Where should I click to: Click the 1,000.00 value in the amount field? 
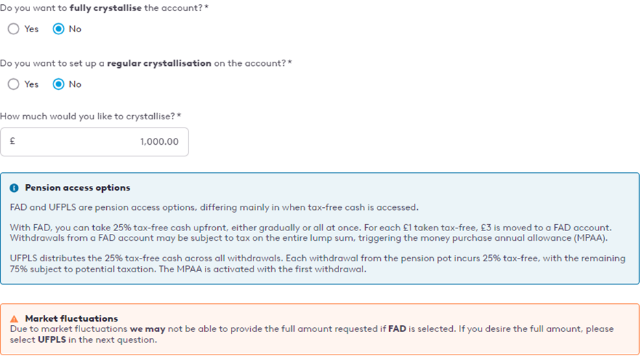[x=160, y=142]
